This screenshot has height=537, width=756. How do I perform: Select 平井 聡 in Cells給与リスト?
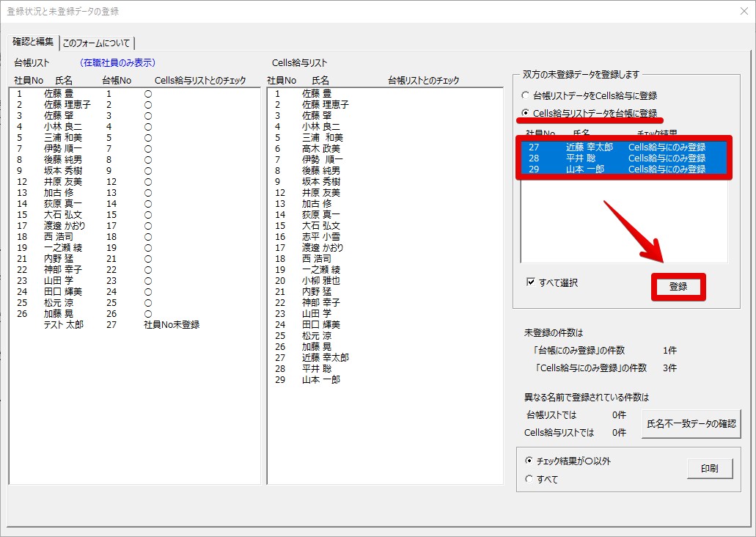coord(385,368)
